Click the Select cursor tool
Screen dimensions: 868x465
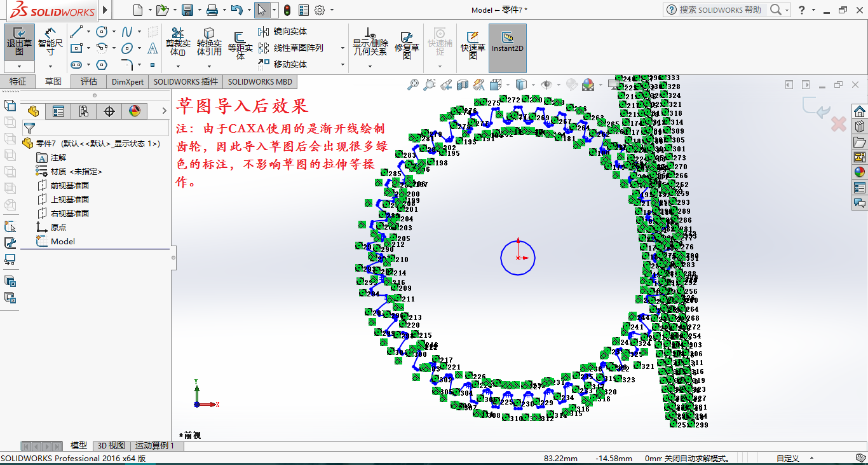point(261,10)
